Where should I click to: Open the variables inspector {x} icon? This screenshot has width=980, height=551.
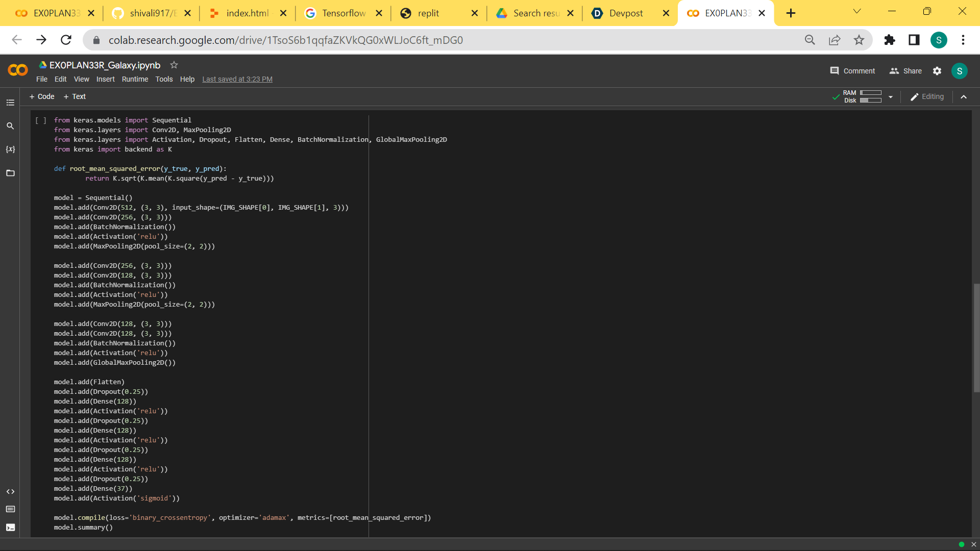coord(10,149)
